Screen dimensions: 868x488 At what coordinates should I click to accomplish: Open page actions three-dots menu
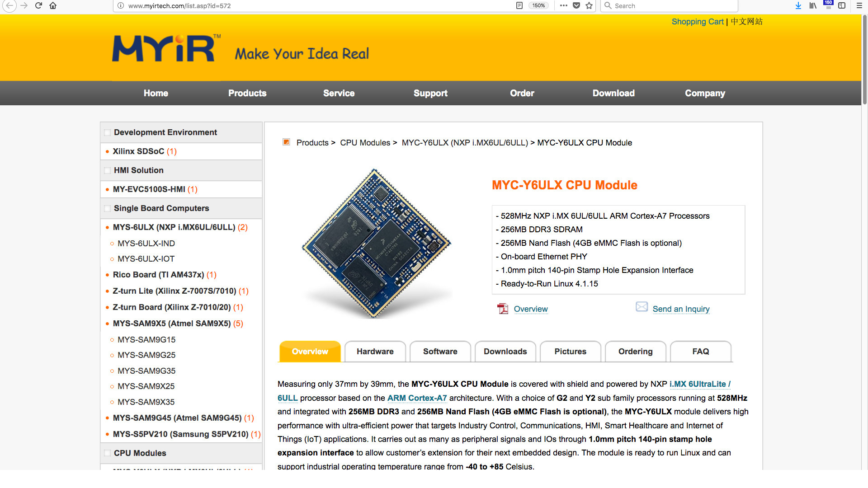click(563, 5)
